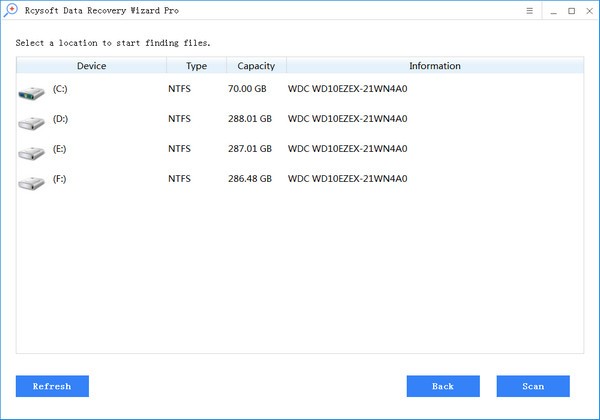The height and width of the screenshot is (420, 600).
Task: Select the (F:) drive label
Action: [x=60, y=178]
